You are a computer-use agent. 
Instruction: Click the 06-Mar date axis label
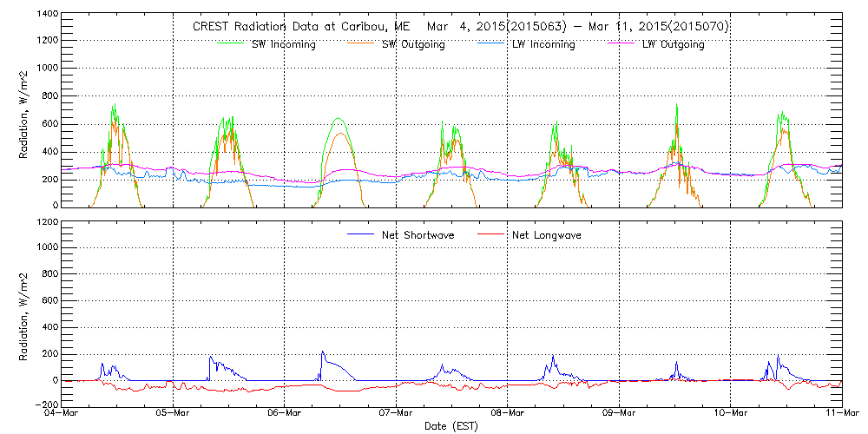(x=285, y=414)
